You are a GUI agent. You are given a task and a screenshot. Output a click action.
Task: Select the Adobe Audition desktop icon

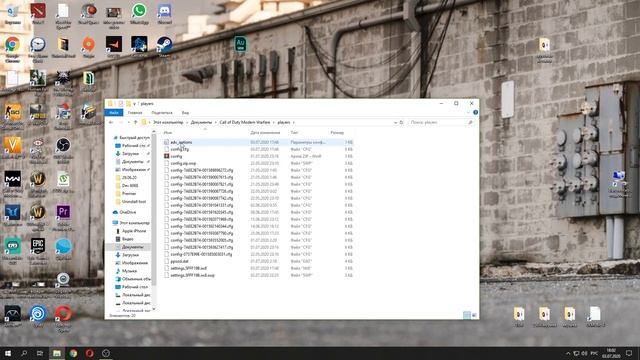coord(240,44)
